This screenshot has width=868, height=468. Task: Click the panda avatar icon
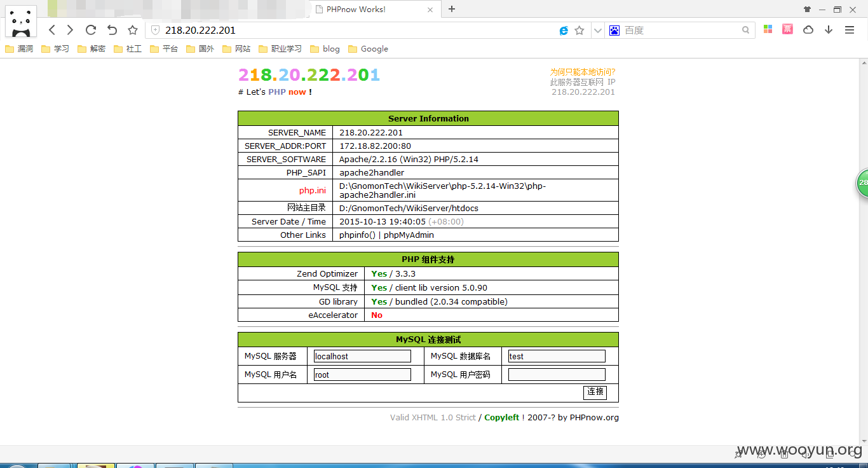21,22
